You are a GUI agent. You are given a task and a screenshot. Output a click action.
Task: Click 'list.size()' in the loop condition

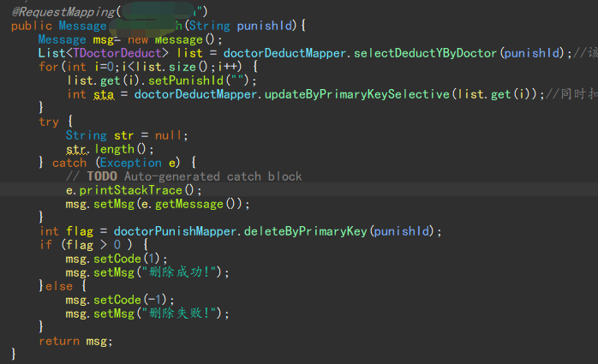tap(170, 67)
